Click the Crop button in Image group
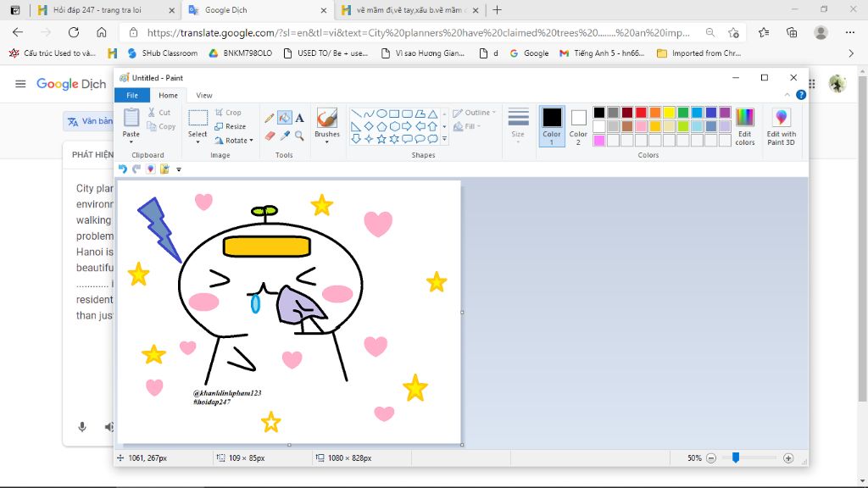The height and width of the screenshot is (488, 868). [x=228, y=113]
